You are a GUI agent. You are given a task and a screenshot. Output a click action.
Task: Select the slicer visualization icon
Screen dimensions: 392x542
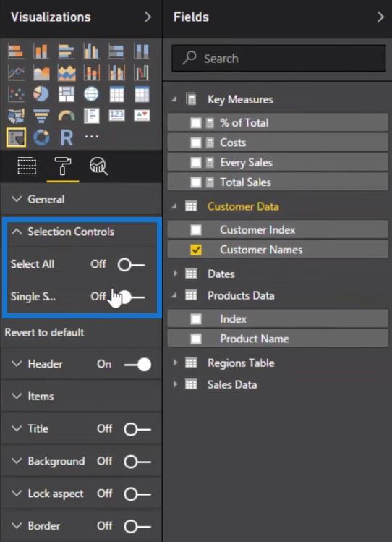[16, 137]
